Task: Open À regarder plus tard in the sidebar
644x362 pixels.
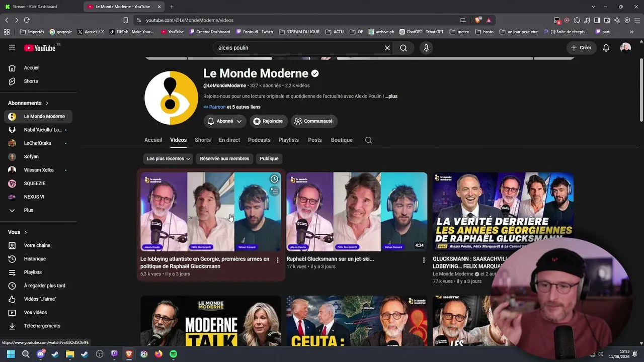Action: click(38, 286)
